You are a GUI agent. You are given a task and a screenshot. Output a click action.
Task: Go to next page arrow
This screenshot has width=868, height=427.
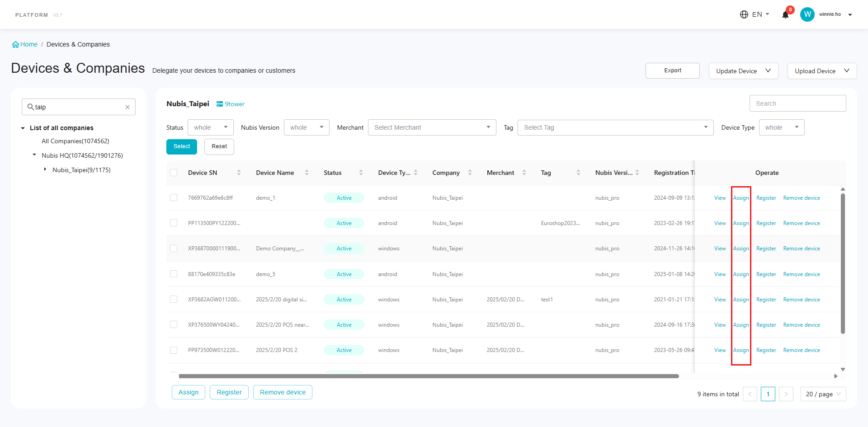[x=786, y=394]
